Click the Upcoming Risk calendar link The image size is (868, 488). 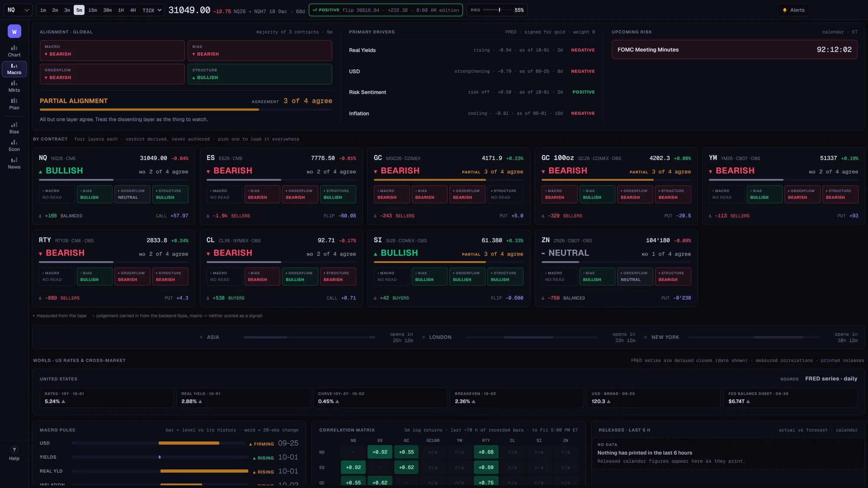[x=833, y=32]
